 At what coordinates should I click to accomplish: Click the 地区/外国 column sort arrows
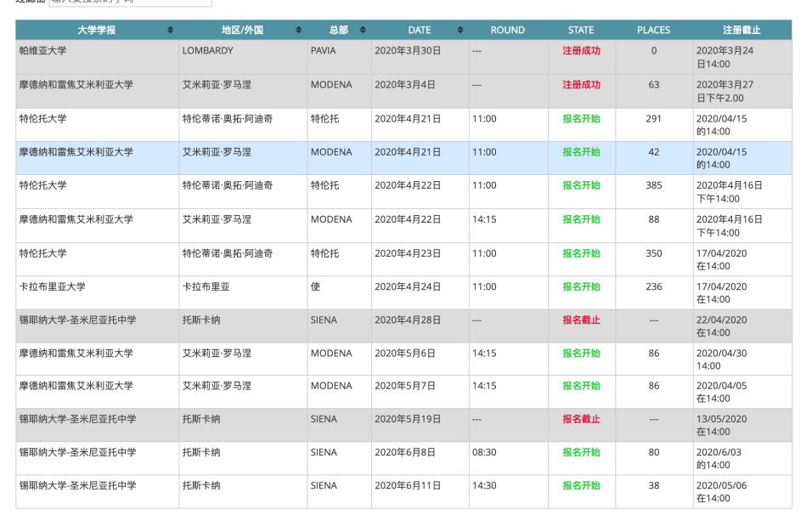299,30
